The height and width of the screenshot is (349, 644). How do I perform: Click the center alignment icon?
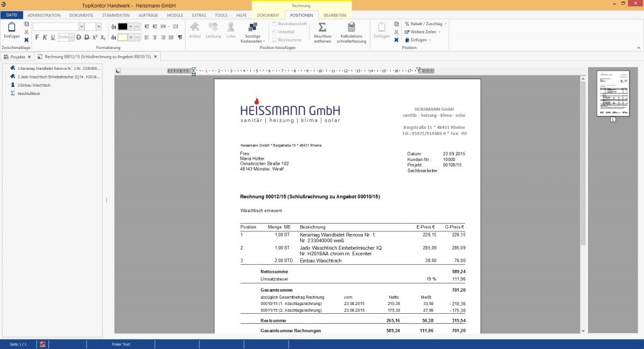pos(155,37)
